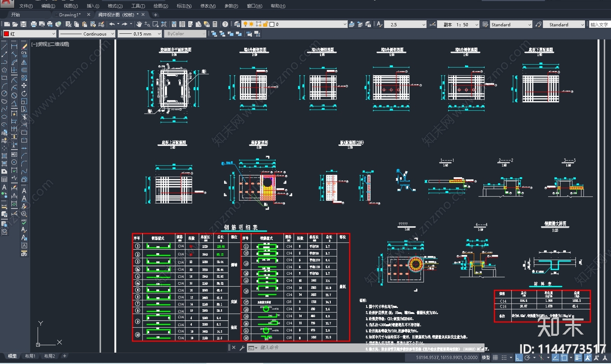Open the Continuous linetype dropdown

pos(87,34)
